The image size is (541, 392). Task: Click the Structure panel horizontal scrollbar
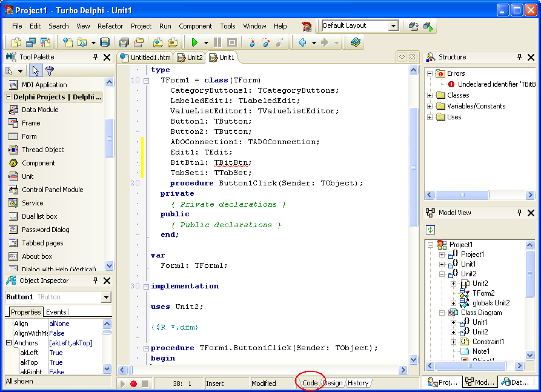(x=462, y=195)
